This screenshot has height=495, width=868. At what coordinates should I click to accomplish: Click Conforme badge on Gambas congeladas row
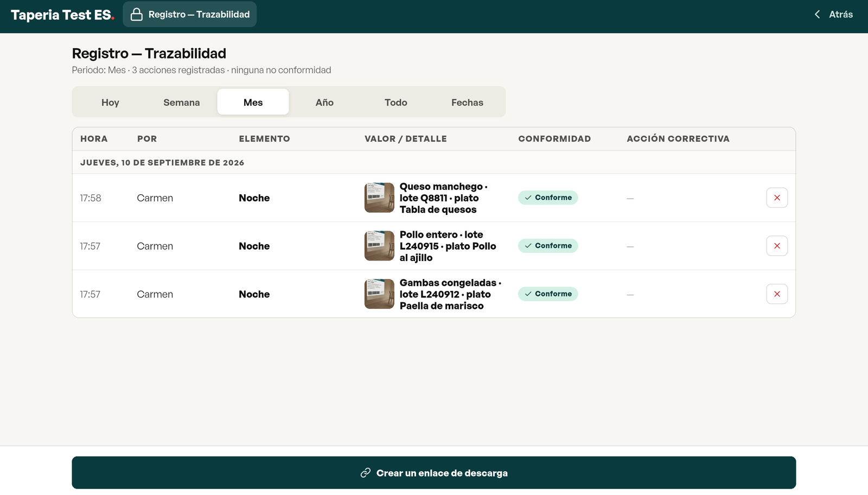(x=548, y=294)
